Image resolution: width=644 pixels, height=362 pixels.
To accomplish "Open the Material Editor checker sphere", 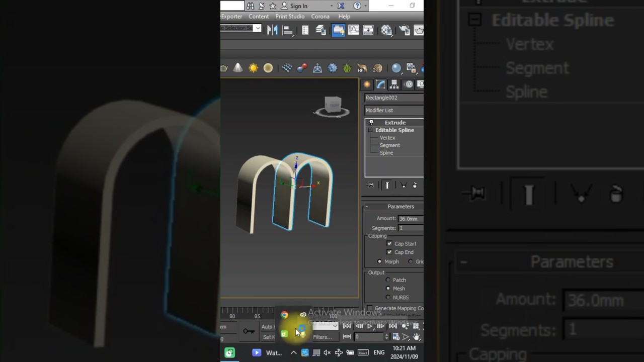I will (x=386, y=30).
